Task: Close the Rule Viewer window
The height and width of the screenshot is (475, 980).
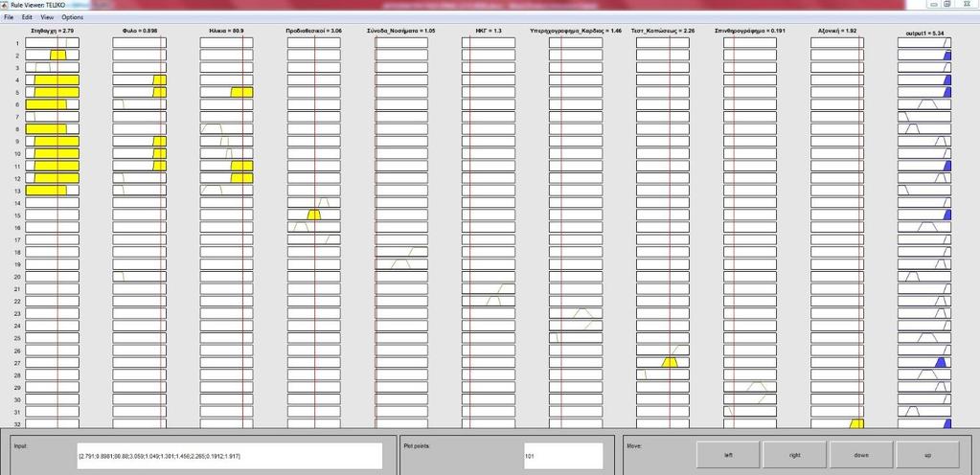Action: coord(967,4)
